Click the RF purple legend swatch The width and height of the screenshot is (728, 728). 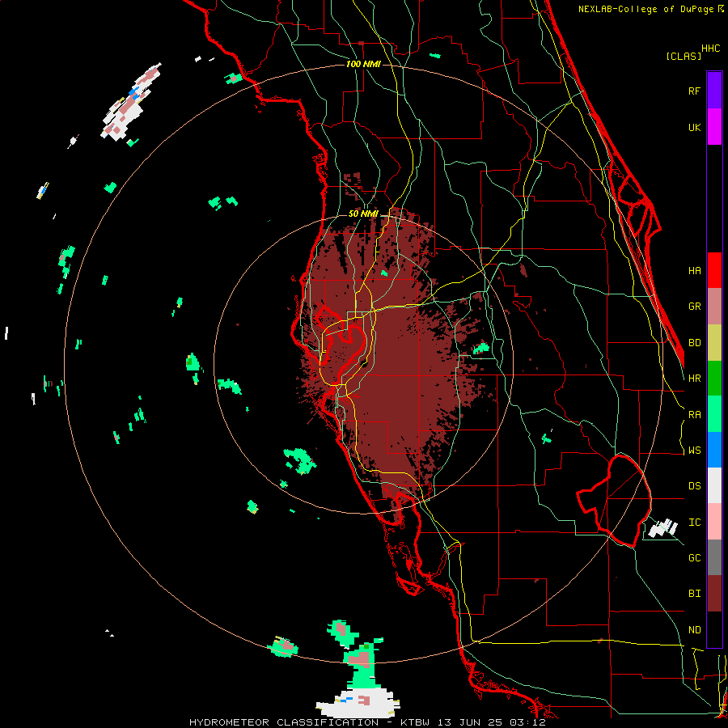(714, 91)
